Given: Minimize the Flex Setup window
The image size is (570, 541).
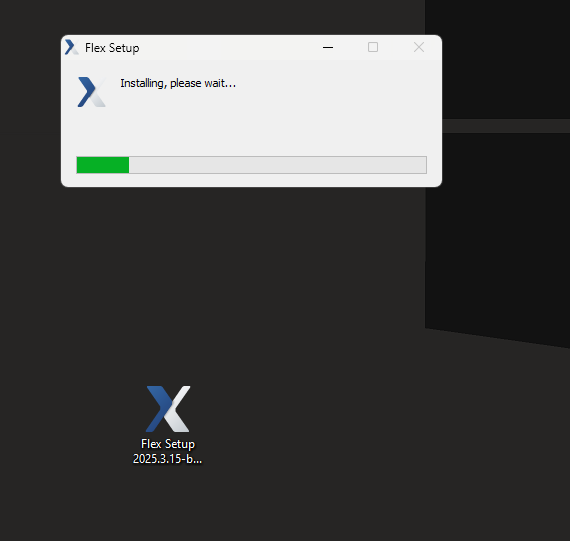Looking at the screenshot, I should click(328, 47).
